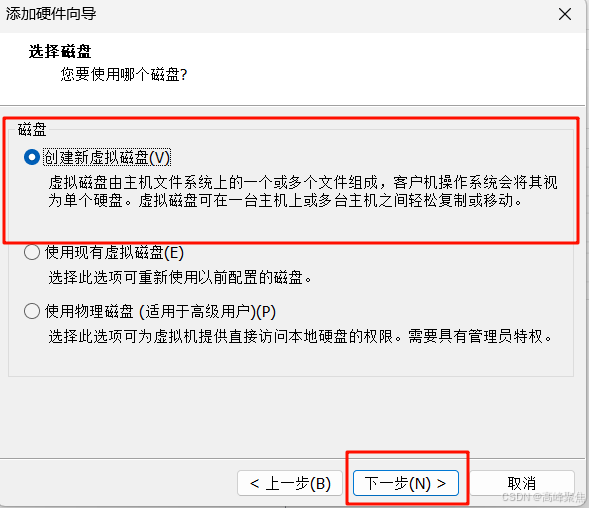Screen dimensions: 589x508
Task: Go forward with 下一步(N) button
Action: coord(406,483)
